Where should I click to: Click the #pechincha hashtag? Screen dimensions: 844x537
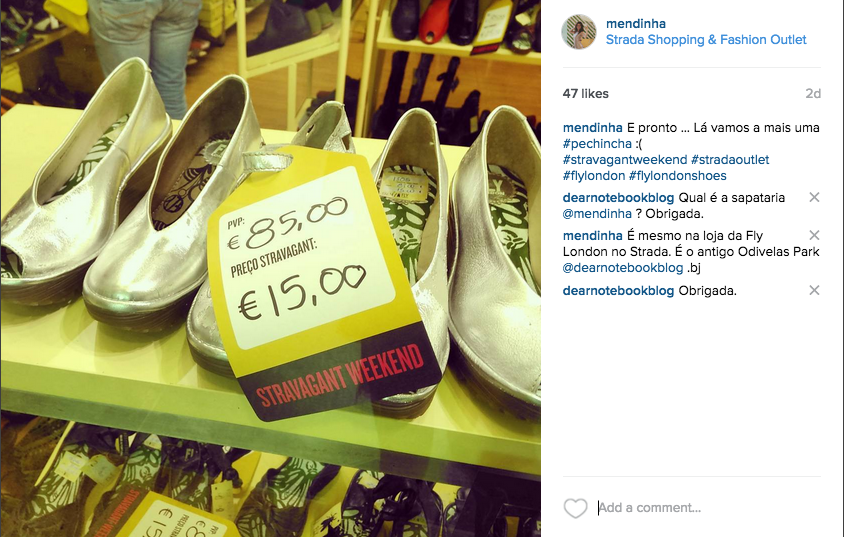[597, 144]
